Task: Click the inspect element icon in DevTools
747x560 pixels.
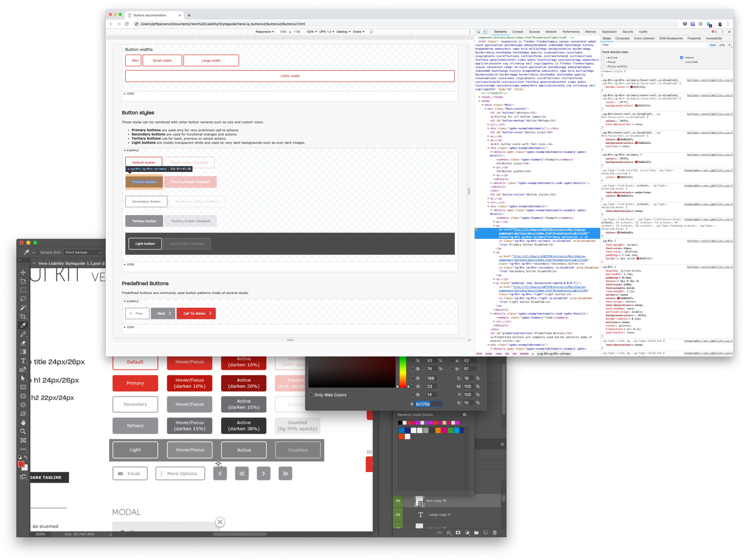Action: coord(478,32)
